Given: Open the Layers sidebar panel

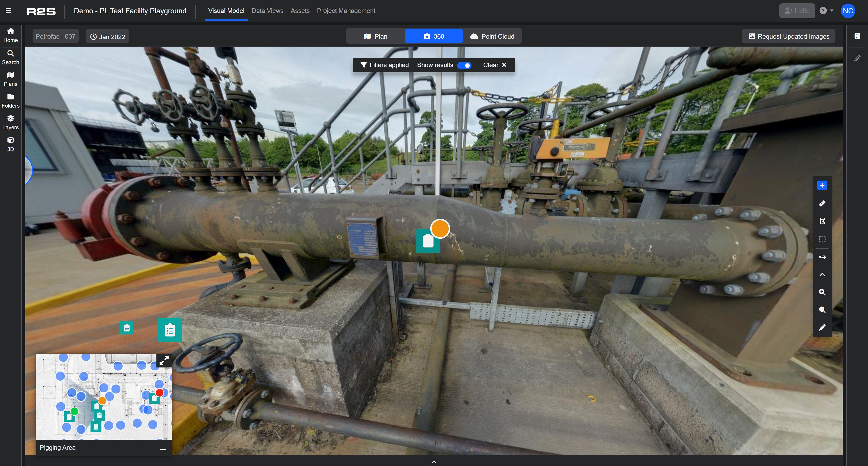Looking at the screenshot, I should click(x=10, y=122).
